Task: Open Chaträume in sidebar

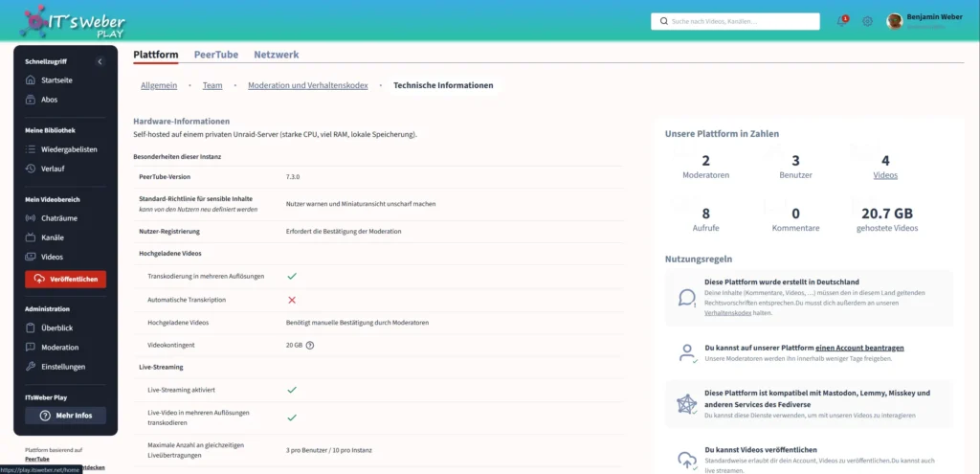Action: [x=58, y=218]
